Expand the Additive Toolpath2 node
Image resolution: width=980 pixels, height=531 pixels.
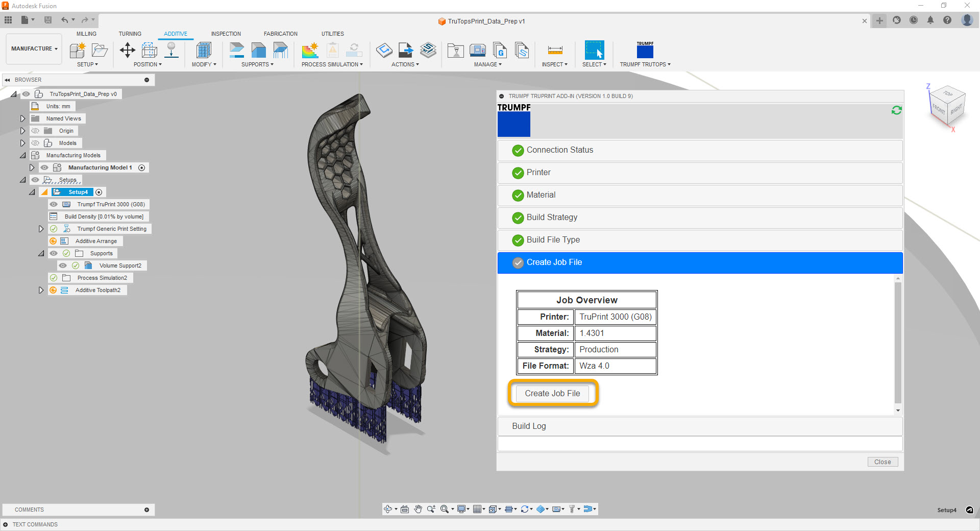[x=41, y=290]
